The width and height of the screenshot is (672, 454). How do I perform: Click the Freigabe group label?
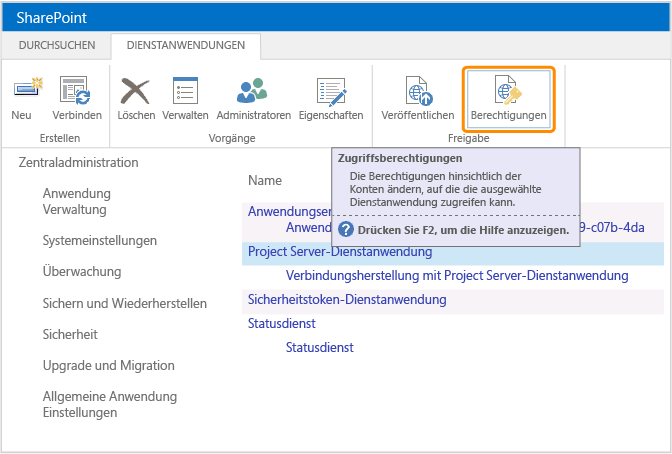(468, 138)
